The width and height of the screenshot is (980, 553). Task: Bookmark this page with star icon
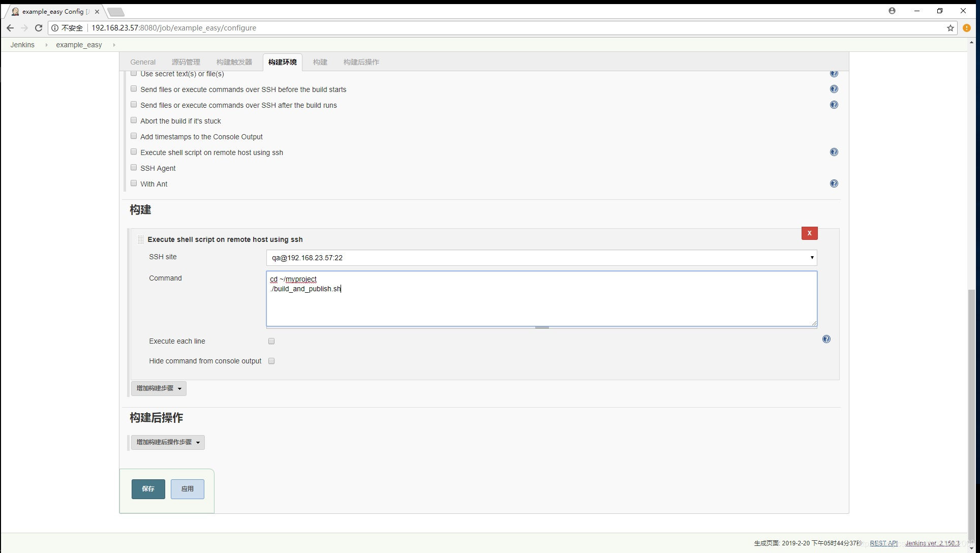pyautogui.click(x=950, y=28)
